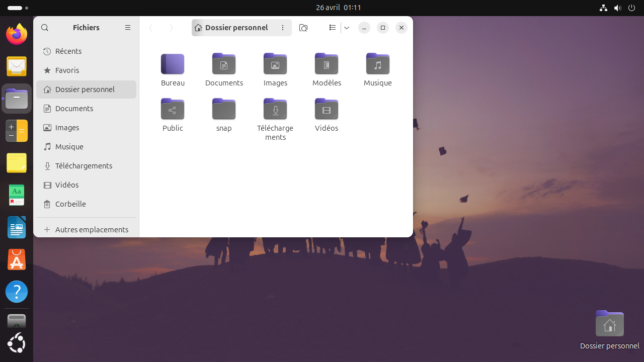The width and height of the screenshot is (644, 362).
Task: Click the search everywhere folder icon
Action: 303,28
